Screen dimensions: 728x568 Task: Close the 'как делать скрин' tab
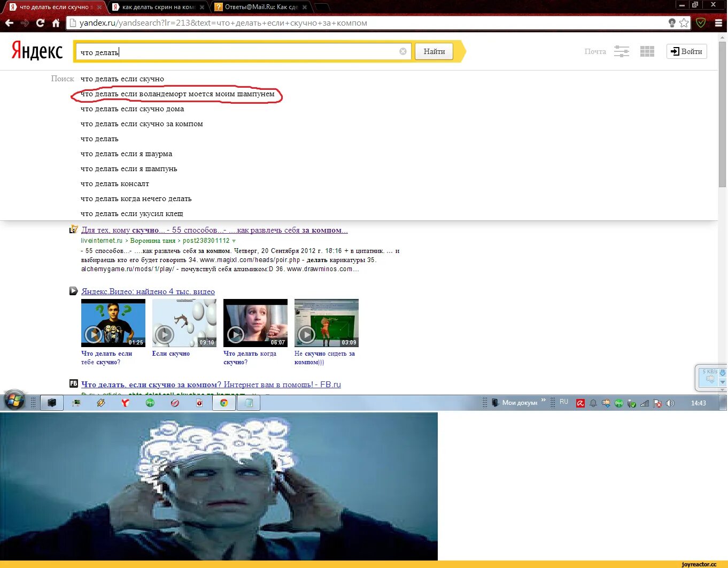[x=202, y=7]
